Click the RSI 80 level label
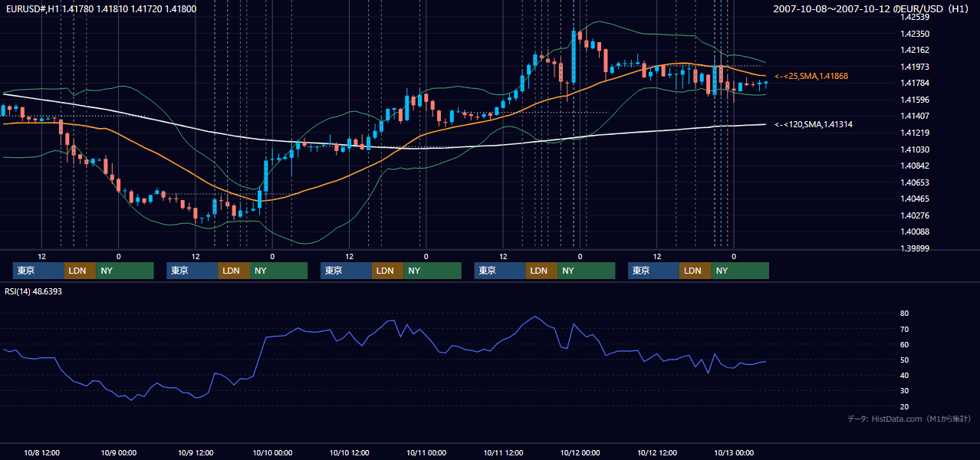Image resolution: width=980 pixels, height=460 pixels. coord(904,314)
